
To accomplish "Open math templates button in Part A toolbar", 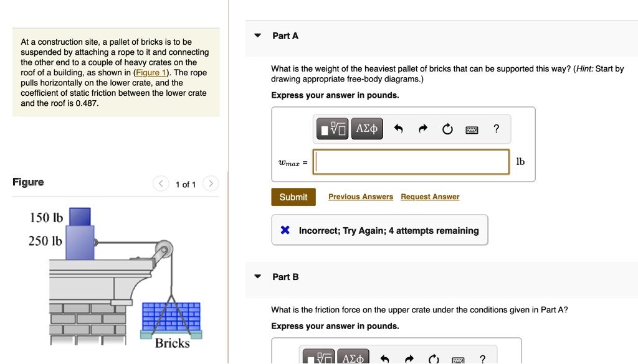I will coord(333,129).
